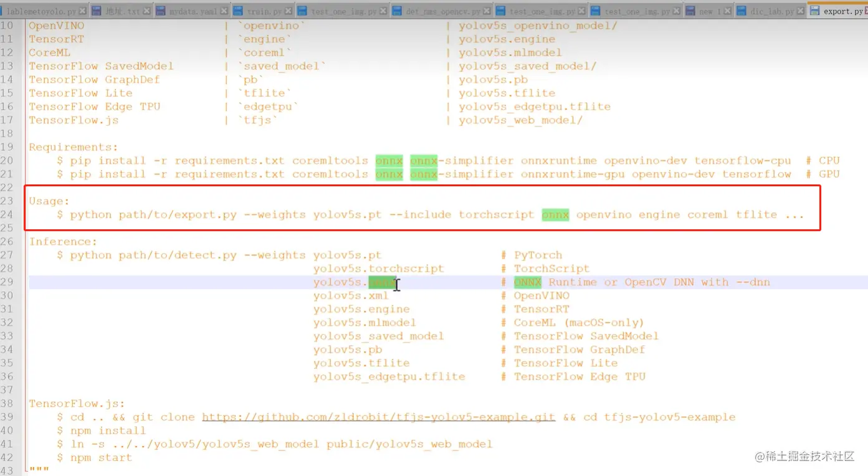Activate the export.py tab
Viewport: 868px width, 476px height.
click(x=838, y=11)
